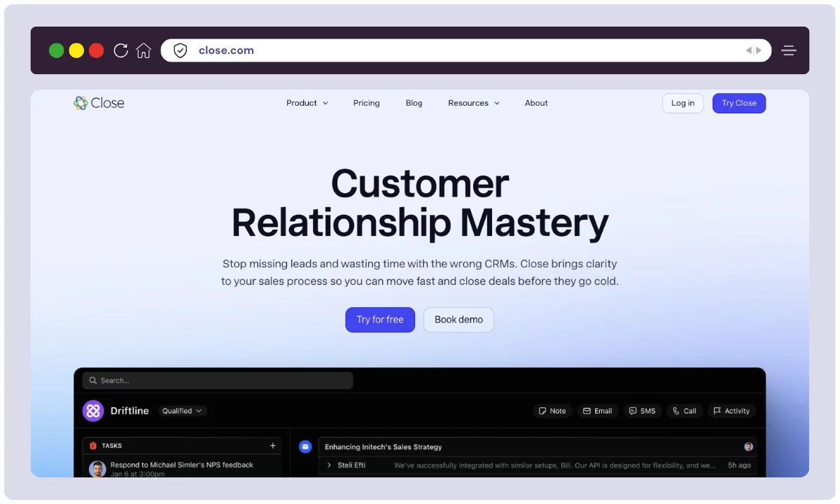Click the code arrows icon in address bar
The height and width of the screenshot is (504, 840).
[x=753, y=50]
